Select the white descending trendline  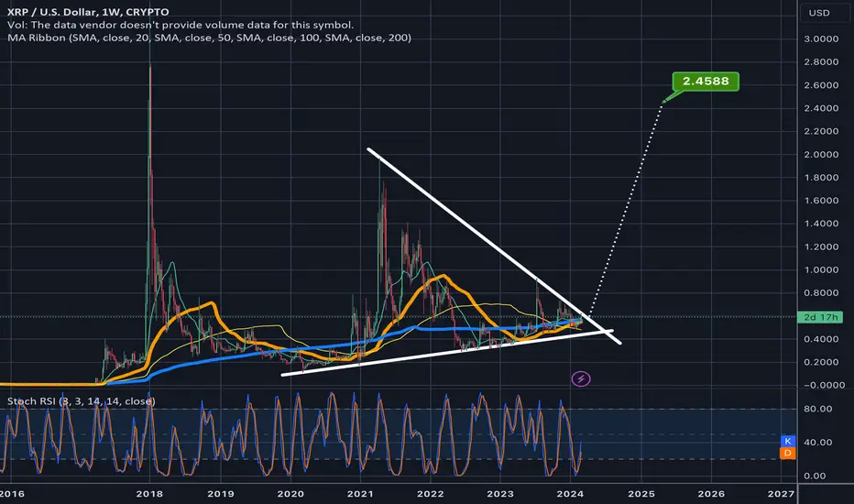coord(494,246)
